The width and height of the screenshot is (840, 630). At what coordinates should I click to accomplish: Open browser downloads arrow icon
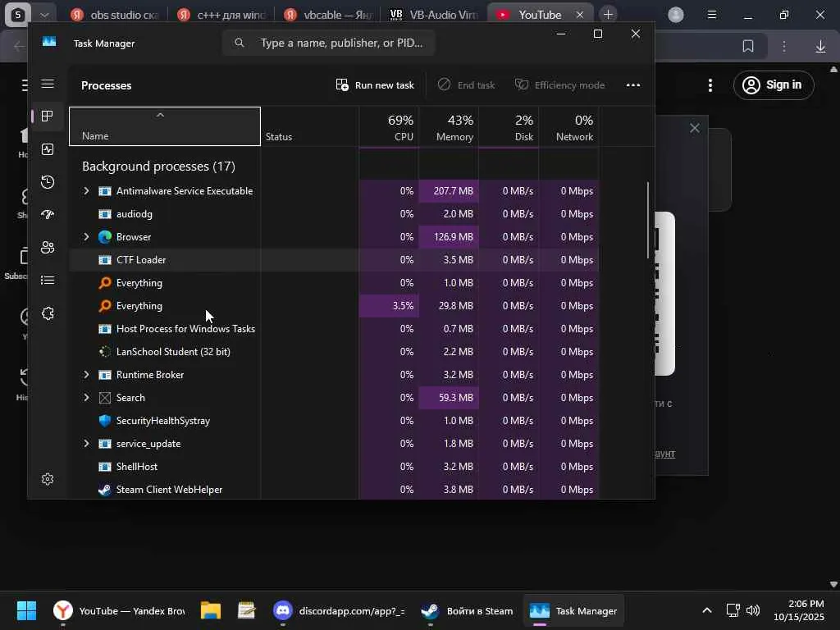pyautogui.click(x=820, y=47)
